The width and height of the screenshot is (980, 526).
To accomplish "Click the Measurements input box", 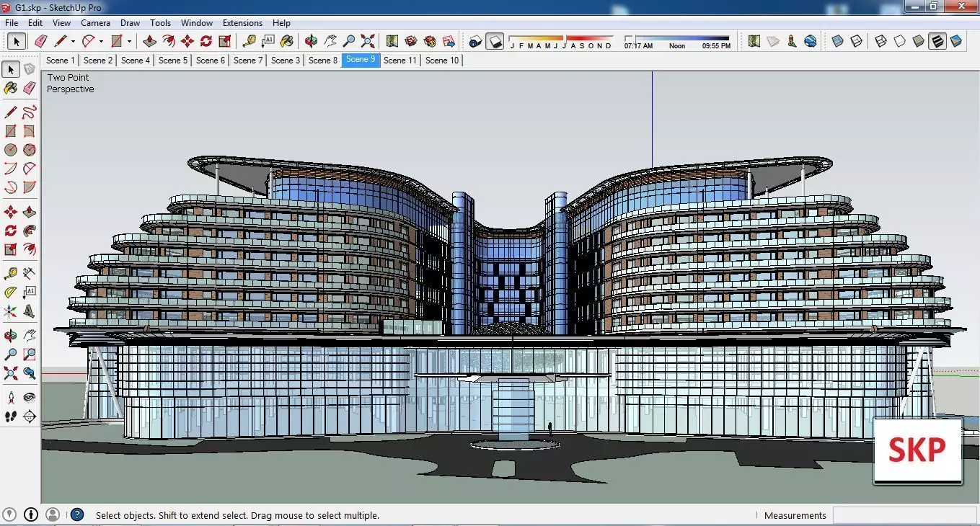I will [x=904, y=515].
